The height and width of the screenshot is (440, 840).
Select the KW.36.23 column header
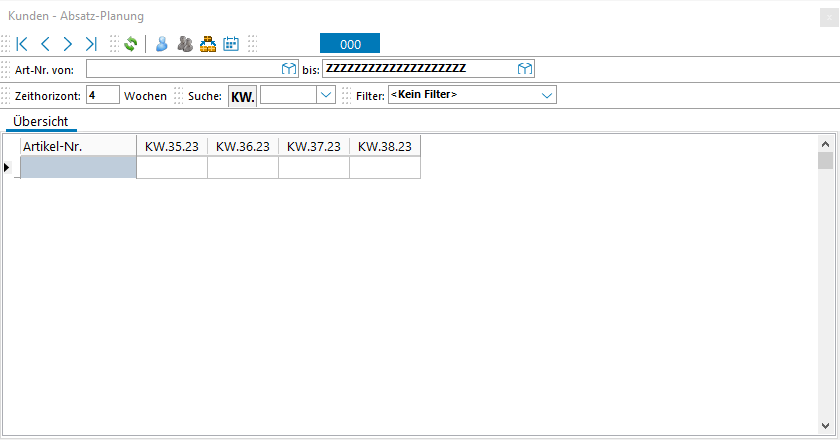pos(242,146)
